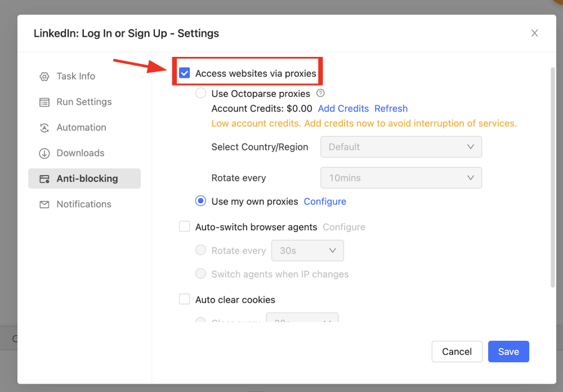Click the Task Info gear icon
The height and width of the screenshot is (392, 563).
(x=44, y=77)
